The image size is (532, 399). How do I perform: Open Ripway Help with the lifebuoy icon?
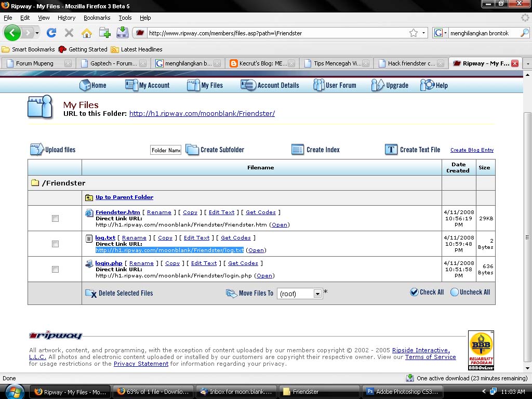[x=427, y=85]
